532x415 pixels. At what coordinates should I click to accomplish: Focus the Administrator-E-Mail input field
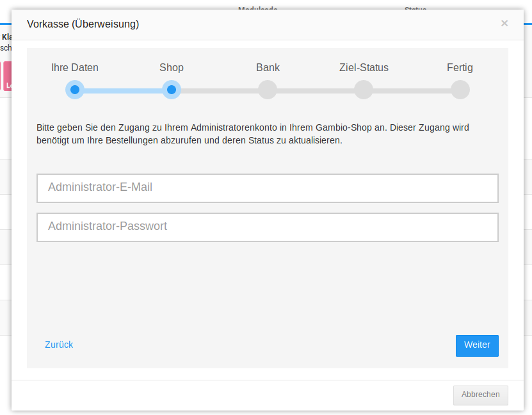coord(268,188)
